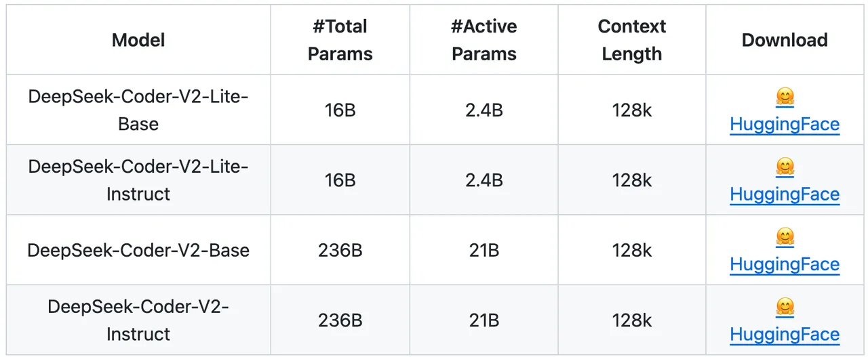Select the DeepSeek-Coder-V2-Lite-Base model name cell

(x=138, y=110)
